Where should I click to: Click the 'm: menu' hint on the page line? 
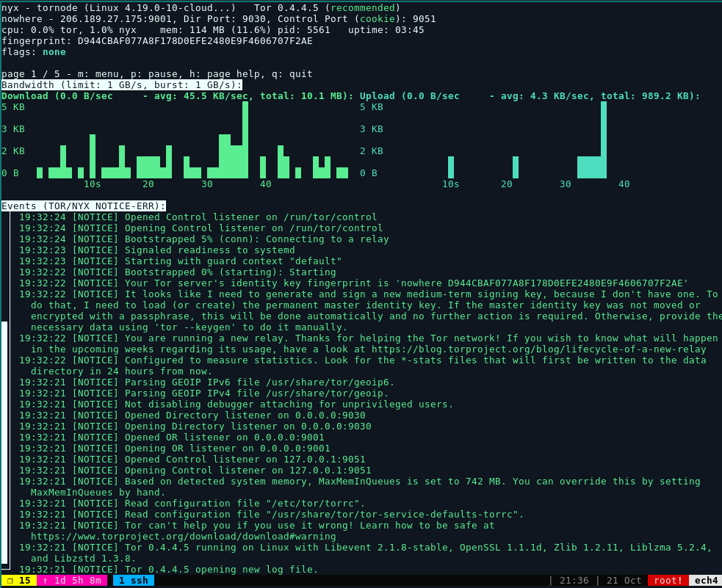98,74
